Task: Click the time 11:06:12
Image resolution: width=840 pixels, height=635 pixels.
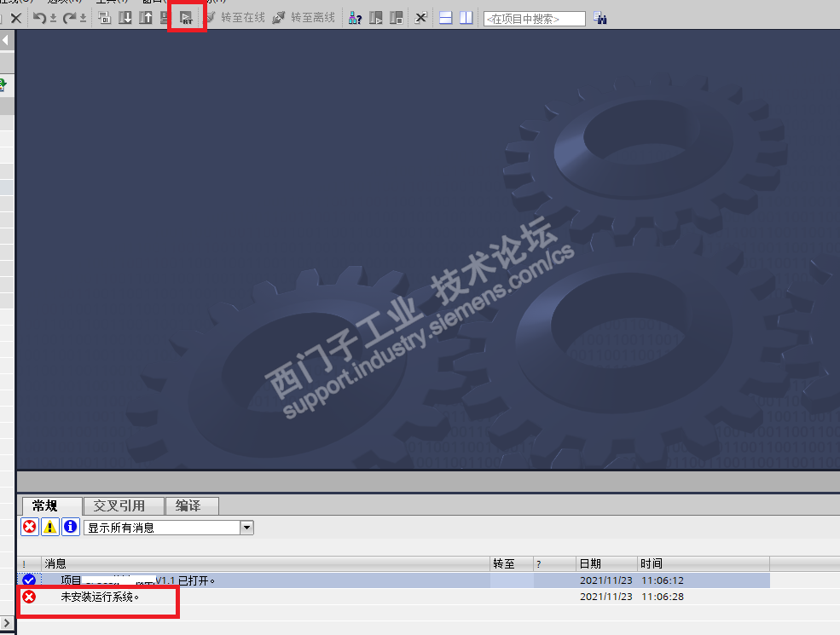Action: 663,580
